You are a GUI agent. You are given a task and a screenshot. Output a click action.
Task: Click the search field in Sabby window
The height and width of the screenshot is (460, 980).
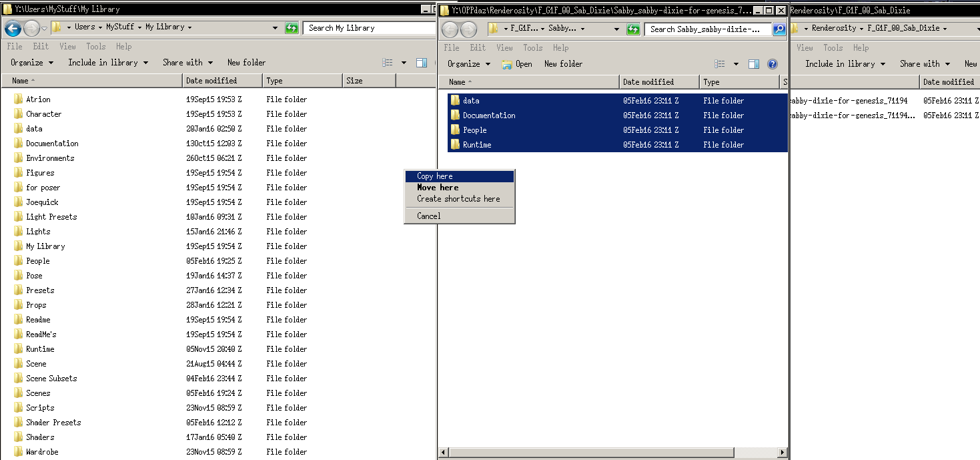pos(708,29)
